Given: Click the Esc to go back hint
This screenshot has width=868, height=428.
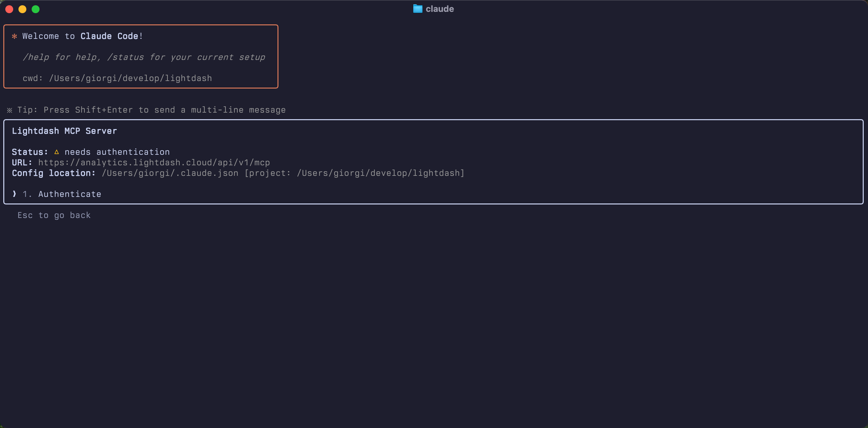Looking at the screenshot, I should click(x=54, y=215).
